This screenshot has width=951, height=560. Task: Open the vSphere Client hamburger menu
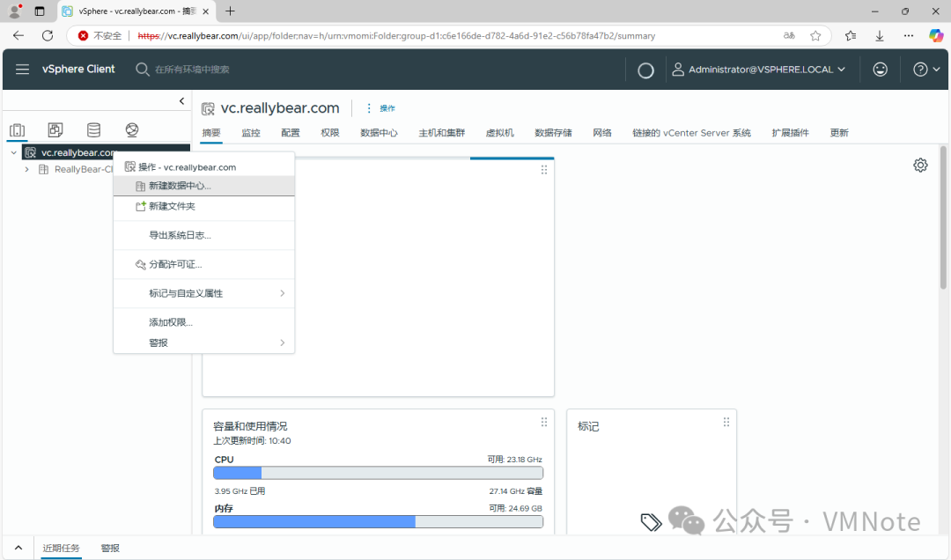pos(22,70)
